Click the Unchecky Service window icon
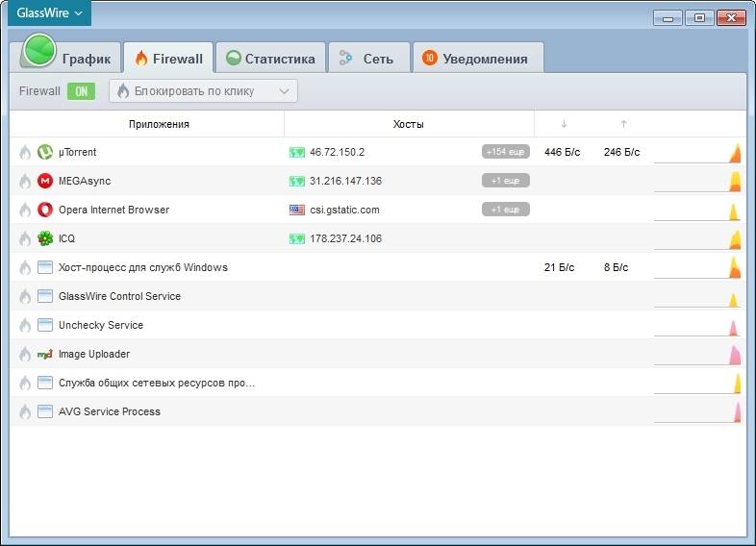756x546 pixels. [45, 325]
